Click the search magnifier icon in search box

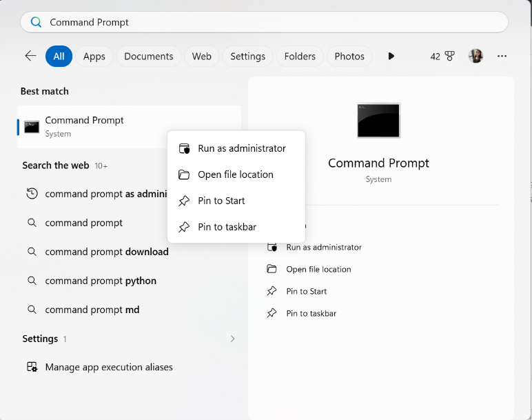[36, 22]
